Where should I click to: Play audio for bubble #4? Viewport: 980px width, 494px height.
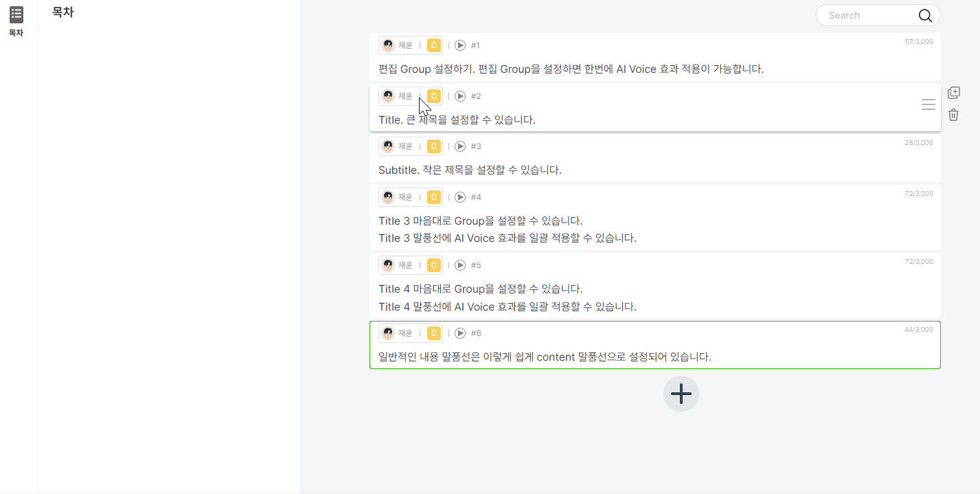[460, 197]
